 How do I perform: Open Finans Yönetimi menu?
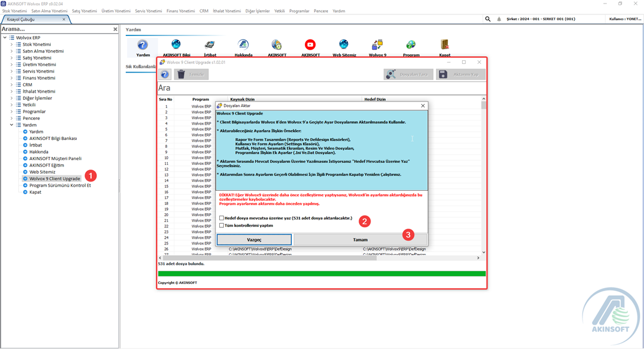pos(181,11)
